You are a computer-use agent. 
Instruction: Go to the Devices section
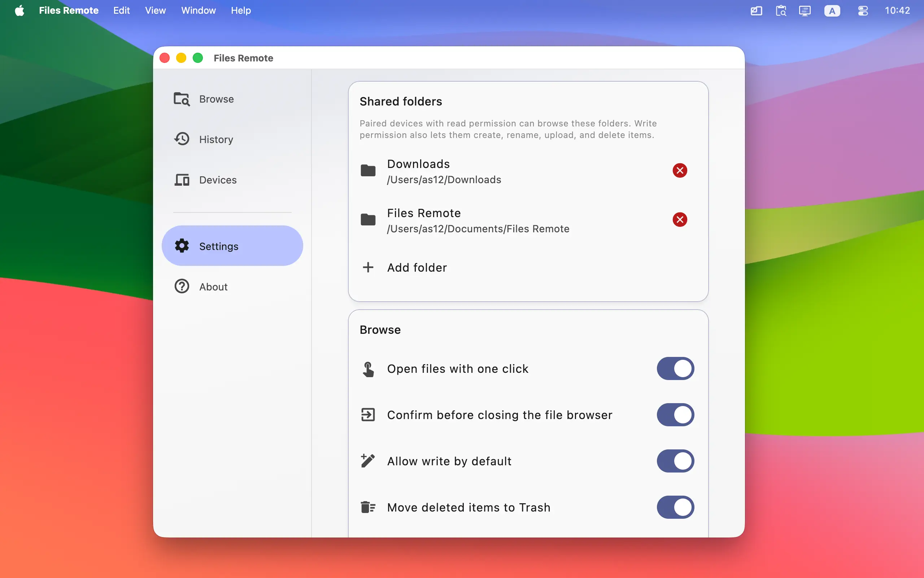coord(232,180)
